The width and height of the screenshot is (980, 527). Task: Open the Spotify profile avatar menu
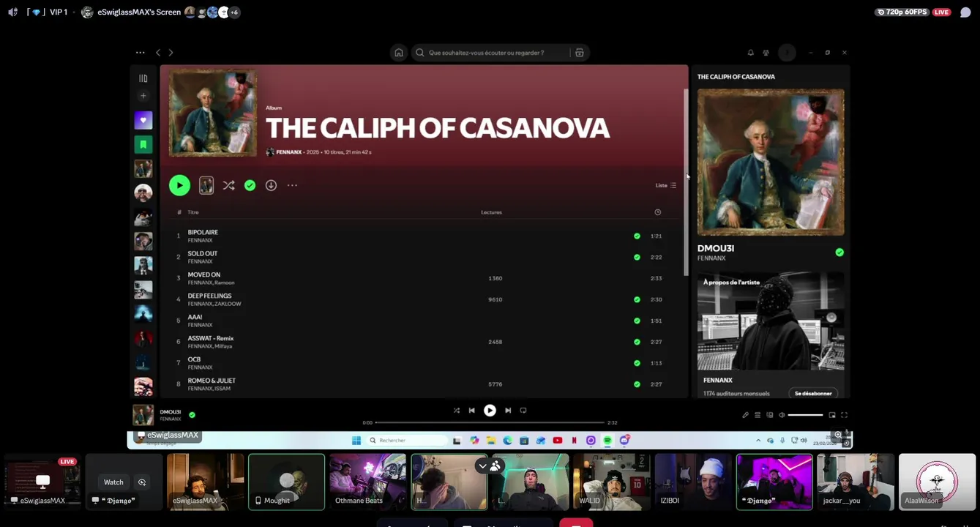[787, 53]
